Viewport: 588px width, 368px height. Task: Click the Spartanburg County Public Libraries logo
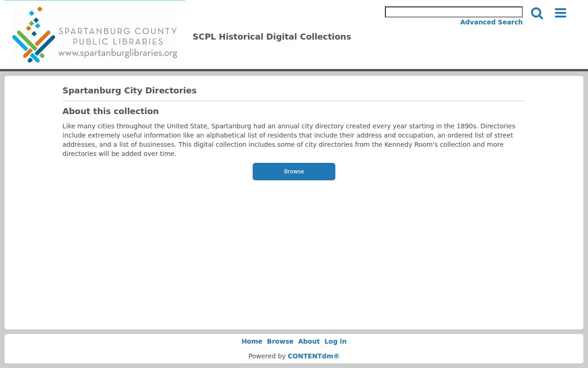point(95,34)
